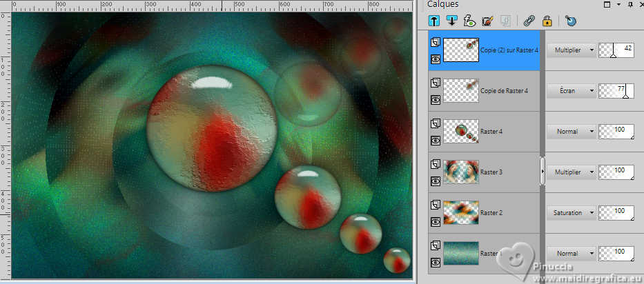Image resolution: width=644 pixels, height=284 pixels.
Task: Open Raster 4 Normal blend mode dropdown
Action: (572, 132)
